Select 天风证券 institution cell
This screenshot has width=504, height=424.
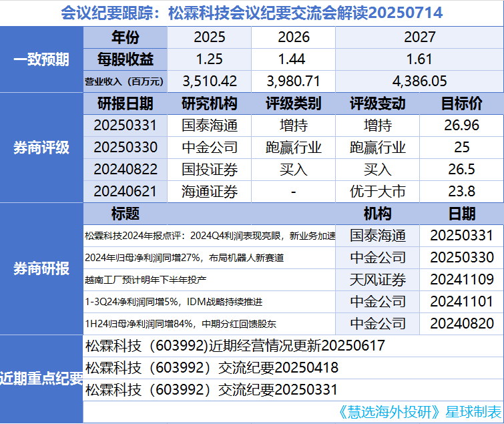(x=378, y=280)
